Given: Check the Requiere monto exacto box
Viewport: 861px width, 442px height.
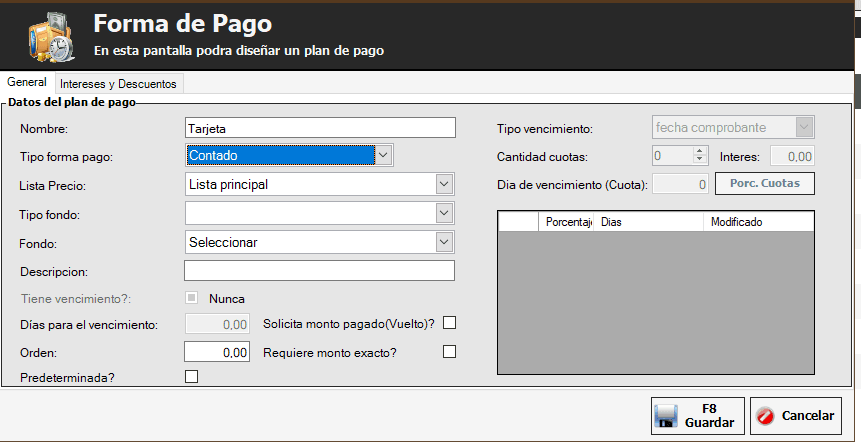Looking at the screenshot, I should click(x=449, y=351).
